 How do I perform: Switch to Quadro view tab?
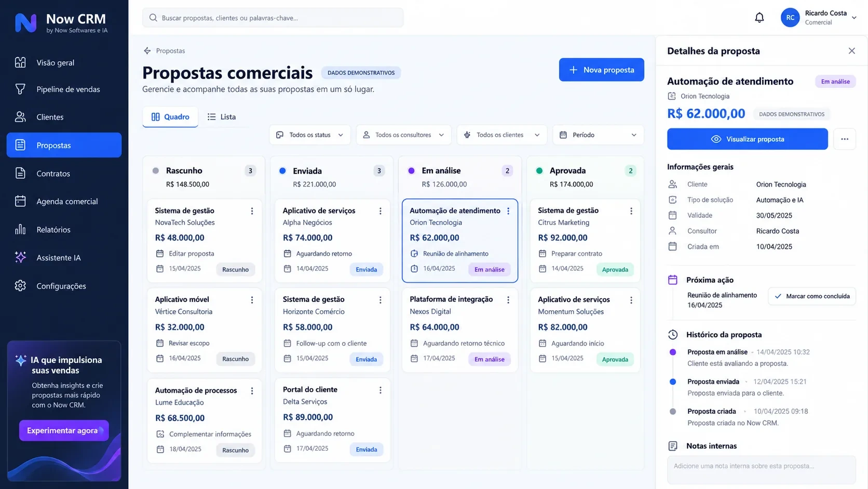170,117
